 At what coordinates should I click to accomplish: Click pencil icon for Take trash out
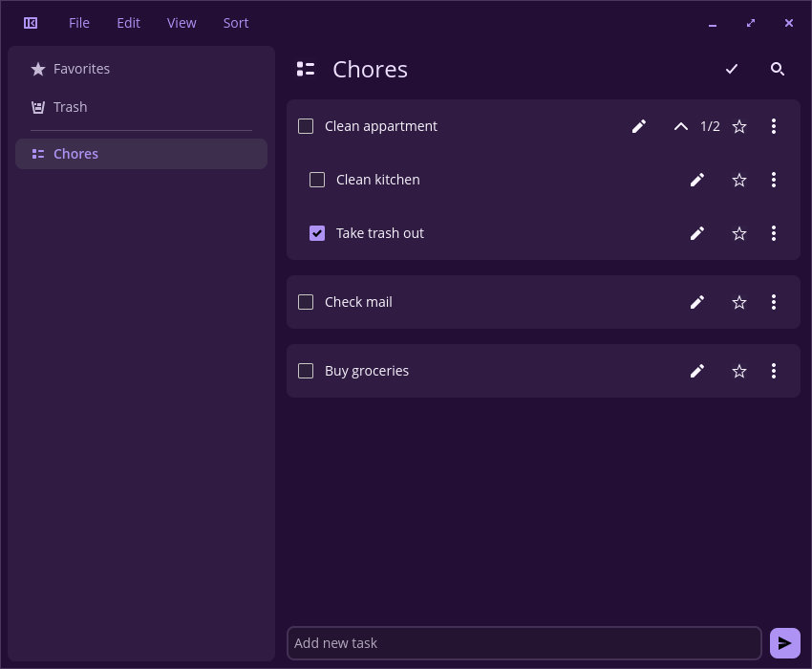697,233
